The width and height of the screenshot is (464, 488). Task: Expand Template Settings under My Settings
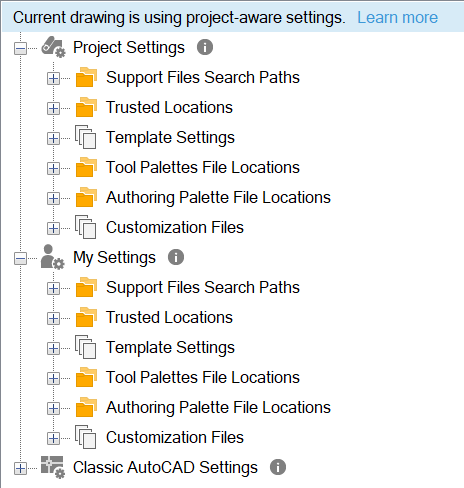pos(53,349)
